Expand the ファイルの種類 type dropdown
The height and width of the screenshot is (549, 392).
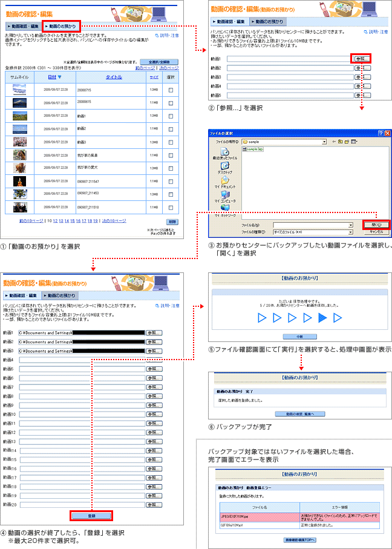[x=350, y=232]
